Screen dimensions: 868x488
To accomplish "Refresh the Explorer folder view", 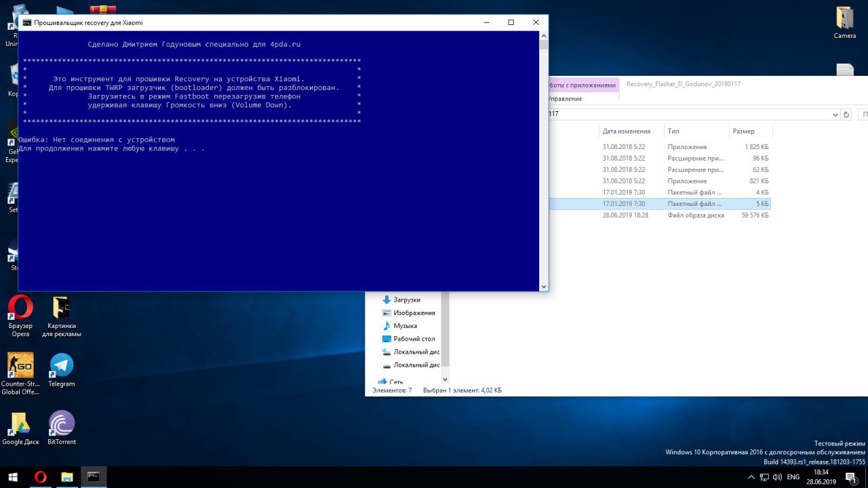I will click(x=846, y=115).
